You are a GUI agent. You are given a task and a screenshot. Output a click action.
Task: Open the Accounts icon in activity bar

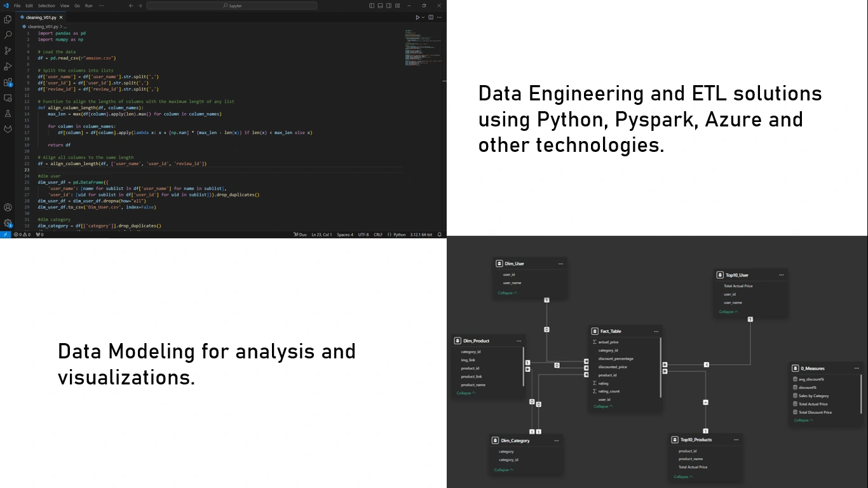(8, 207)
